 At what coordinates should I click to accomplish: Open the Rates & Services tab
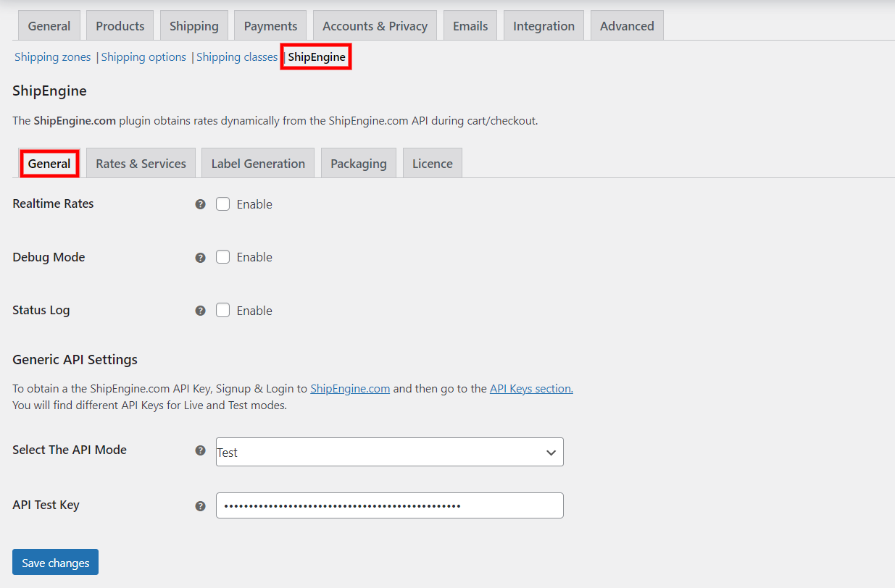point(141,164)
